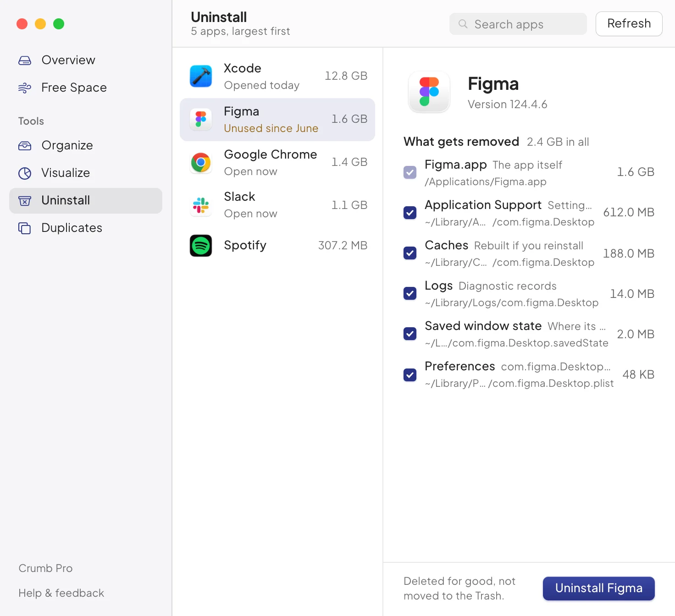Select the Xcode app name in the list
This screenshot has height=616, width=675.
[x=243, y=68]
